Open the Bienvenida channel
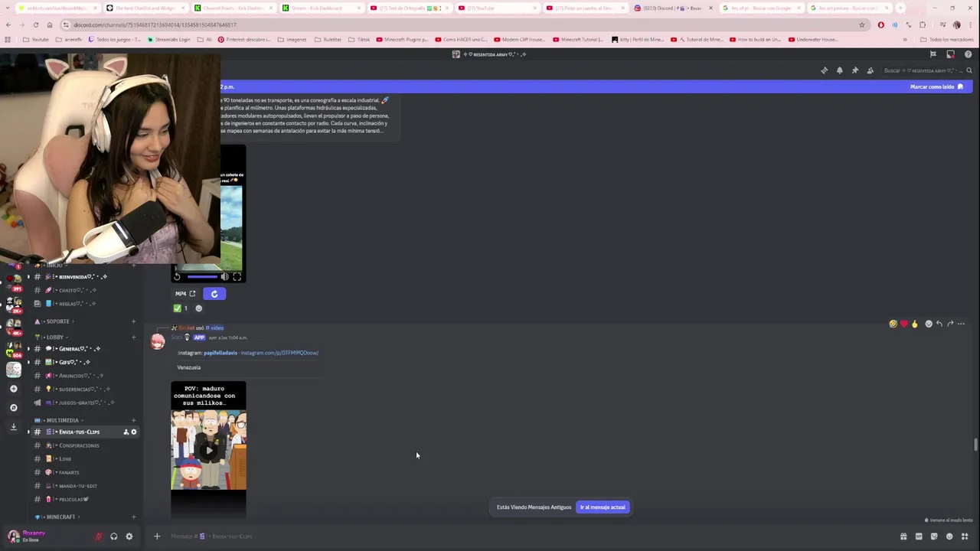The height and width of the screenshot is (551, 980). click(83, 277)
